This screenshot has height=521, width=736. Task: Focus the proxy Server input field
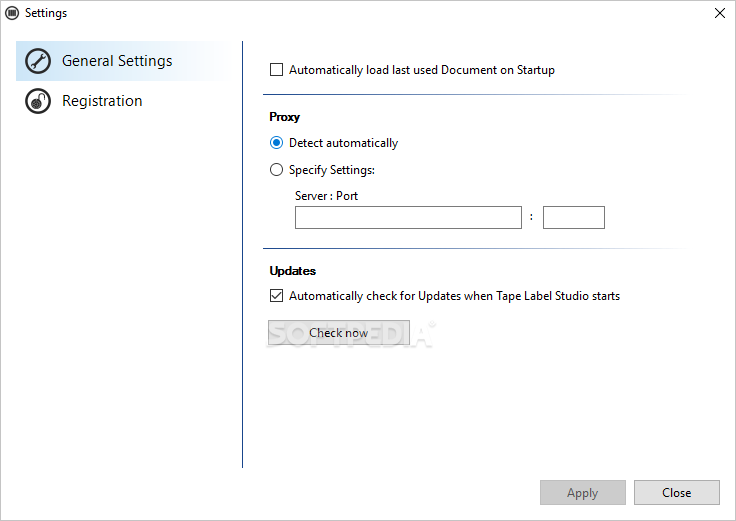(408, 217)
